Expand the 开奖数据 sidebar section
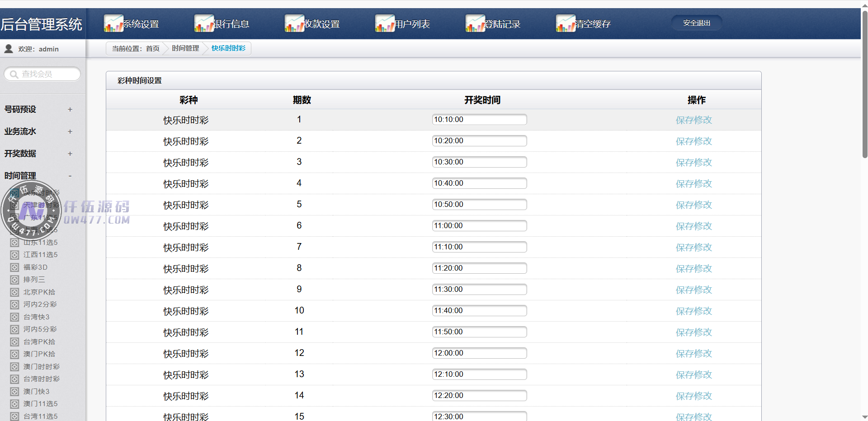This screenshot has height=421, width=868. [70, 154]
